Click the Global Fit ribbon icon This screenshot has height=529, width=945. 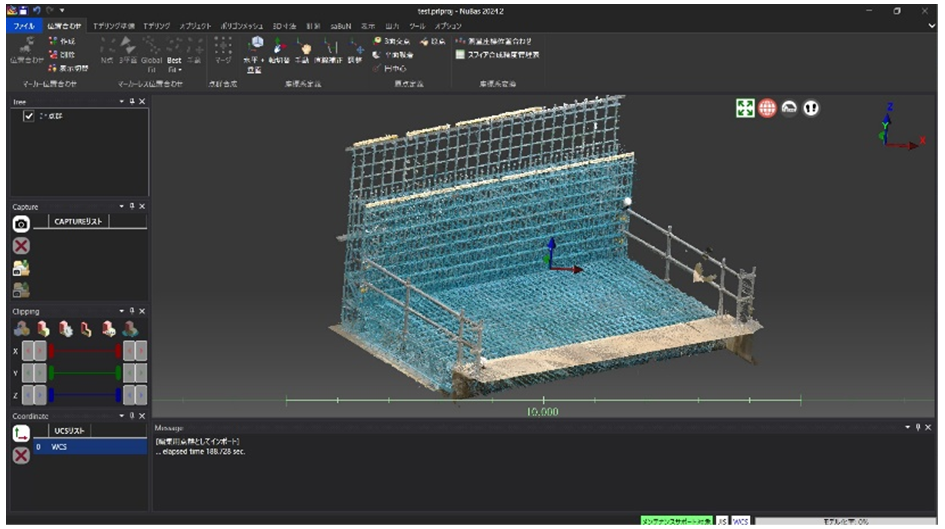coord(152,50)
